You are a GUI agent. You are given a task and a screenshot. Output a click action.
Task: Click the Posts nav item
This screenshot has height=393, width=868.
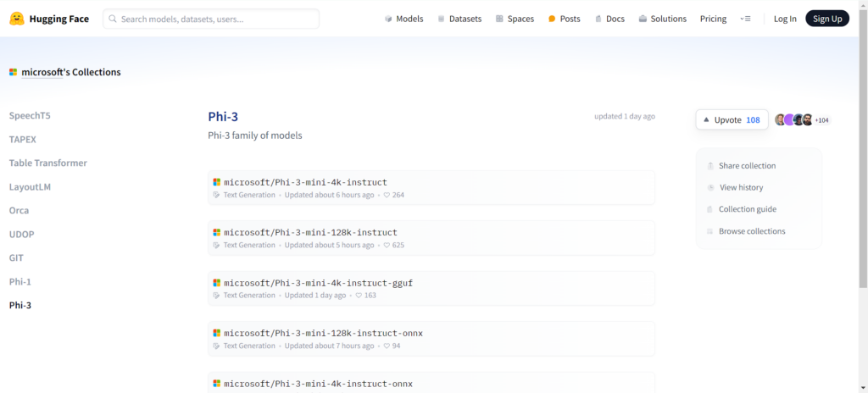click(x=564, y=19)
